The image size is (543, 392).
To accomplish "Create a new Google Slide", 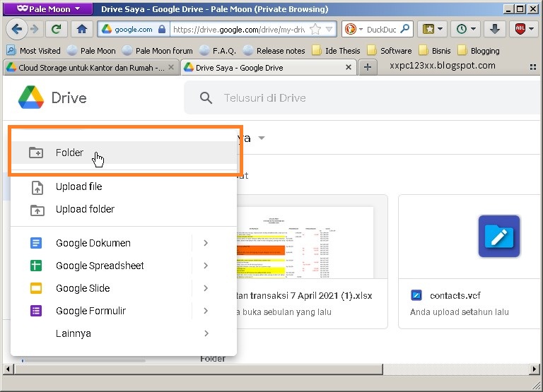I will 102,288.
